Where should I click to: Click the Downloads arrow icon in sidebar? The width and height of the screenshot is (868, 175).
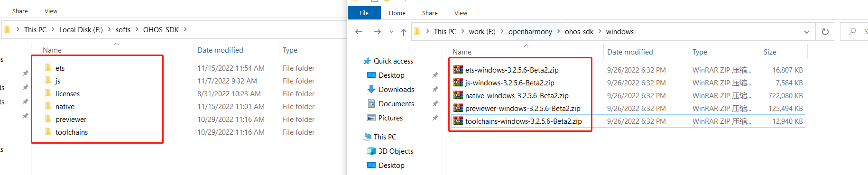pos(371,89)
